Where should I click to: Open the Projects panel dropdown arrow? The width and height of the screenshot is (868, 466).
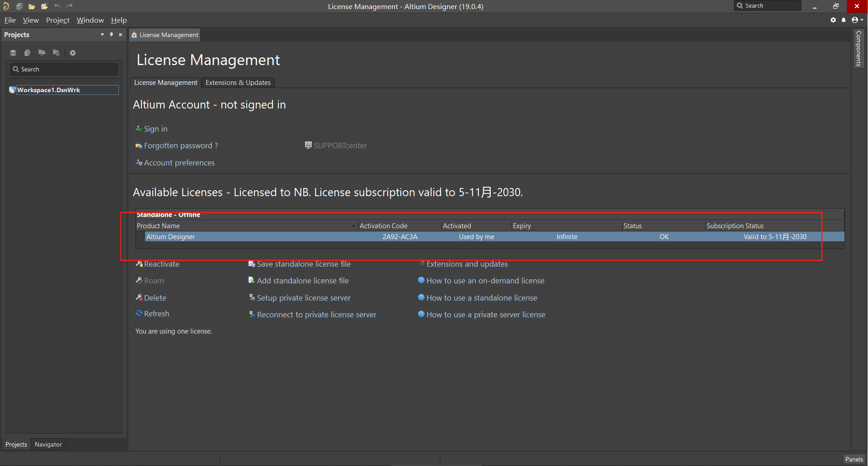click(x=102, y=34)
